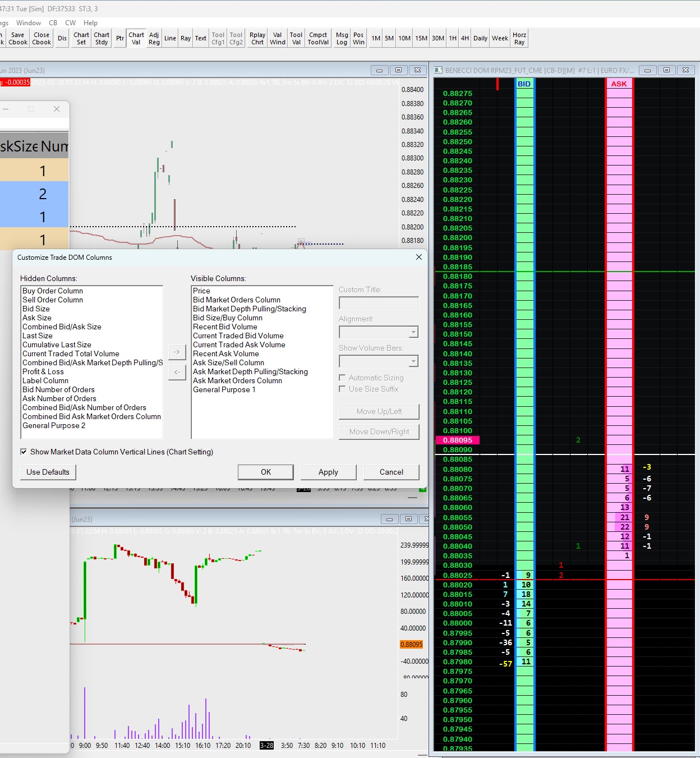The image size is (700, 758).
Task: Switch chart to 5M timeframe
Action: [389, 38]
